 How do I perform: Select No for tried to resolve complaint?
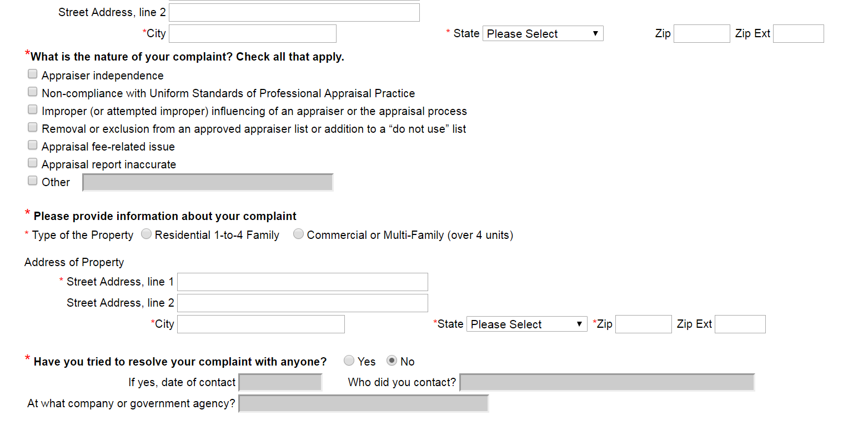click(392, 361)
